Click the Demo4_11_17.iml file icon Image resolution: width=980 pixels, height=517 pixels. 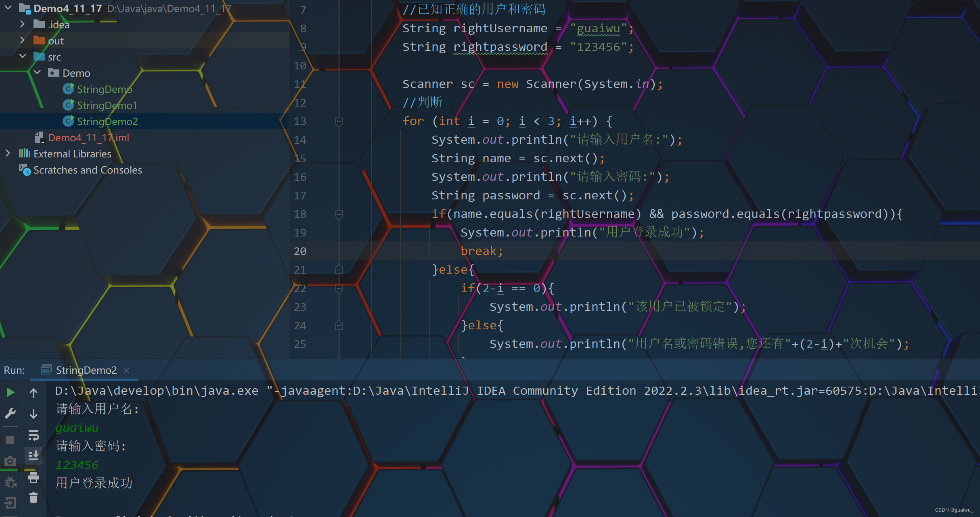[x=39, y=138]
